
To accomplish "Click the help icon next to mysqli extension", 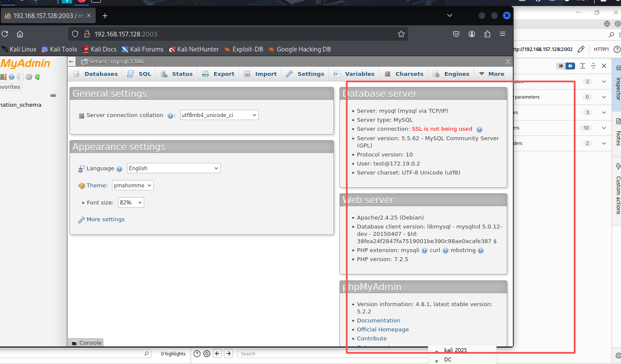I will pos(424,251).
